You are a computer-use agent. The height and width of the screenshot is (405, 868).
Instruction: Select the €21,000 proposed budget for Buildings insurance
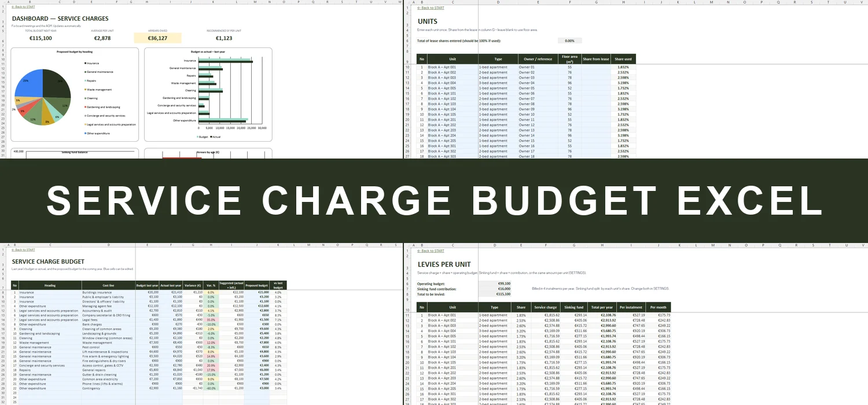257,292
